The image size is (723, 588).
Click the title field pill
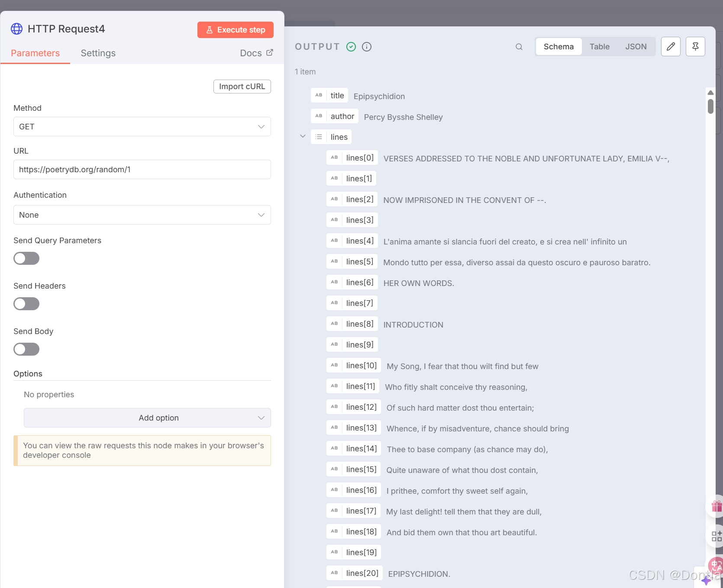pos(329,95)
